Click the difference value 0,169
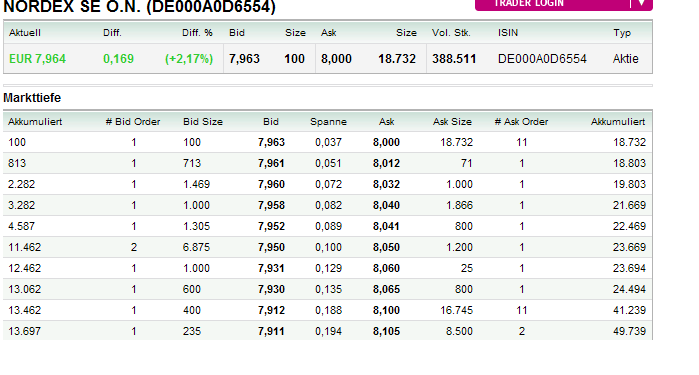Screen dimensions: 699x375 (118, 59)
